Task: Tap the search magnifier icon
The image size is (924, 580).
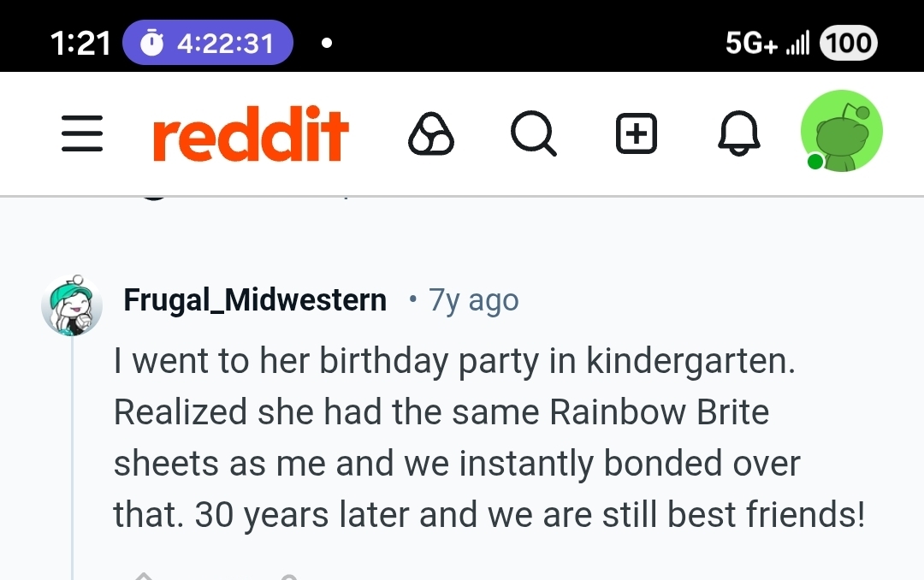Action: pos(533,135)
